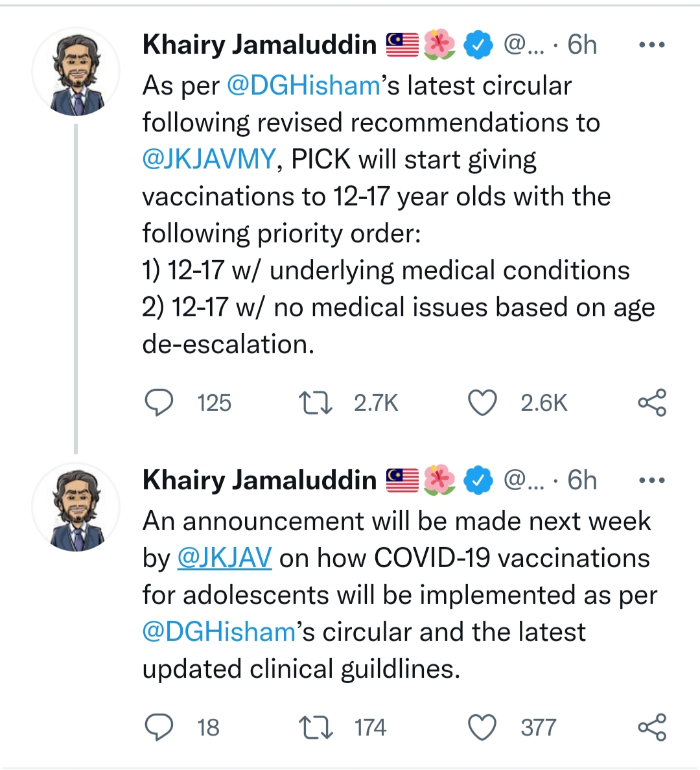Open underlined @JKJAV mention link
The image size is (700, 770).
pos(224,558)
